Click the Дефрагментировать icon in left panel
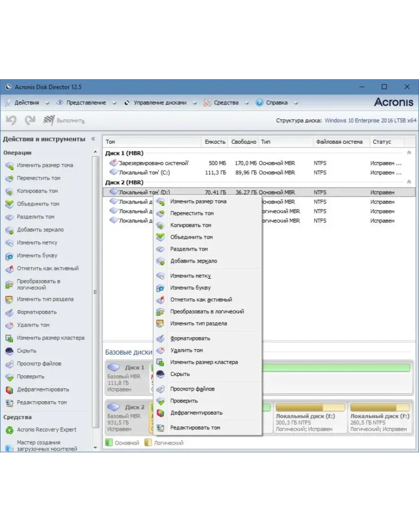Image resolution: width=419 pixels, height=532 pixels. (9, 390)
